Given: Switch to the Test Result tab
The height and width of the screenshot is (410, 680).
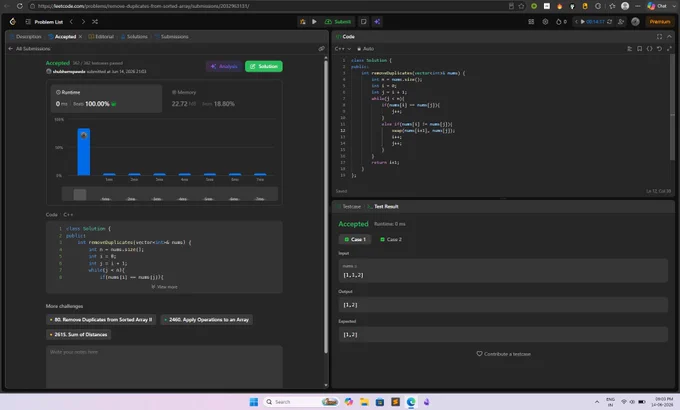Looking at the screenshot, I should tap(383, 207).
